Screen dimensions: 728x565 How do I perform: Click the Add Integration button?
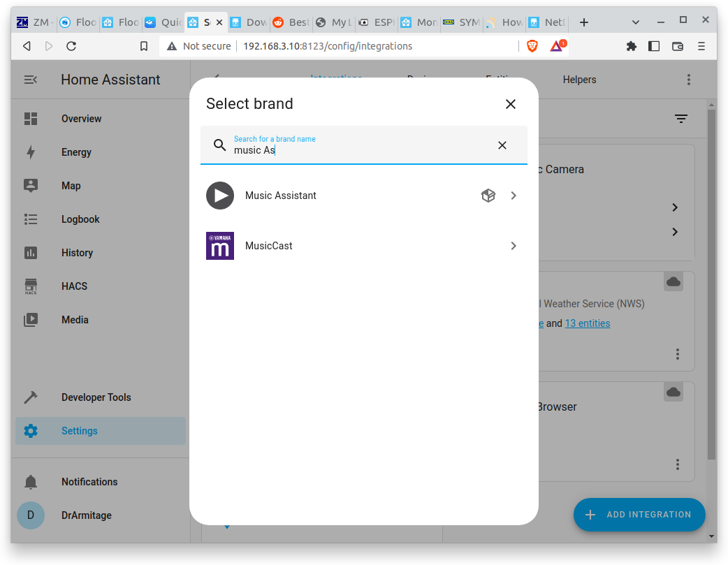pyautogui.click(x=639, y=515)
